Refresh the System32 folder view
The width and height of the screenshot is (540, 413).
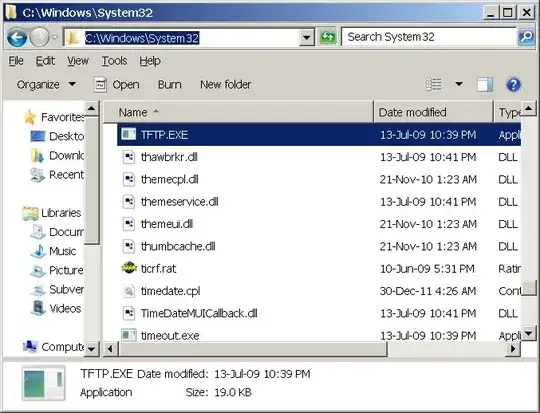(328, 37)
